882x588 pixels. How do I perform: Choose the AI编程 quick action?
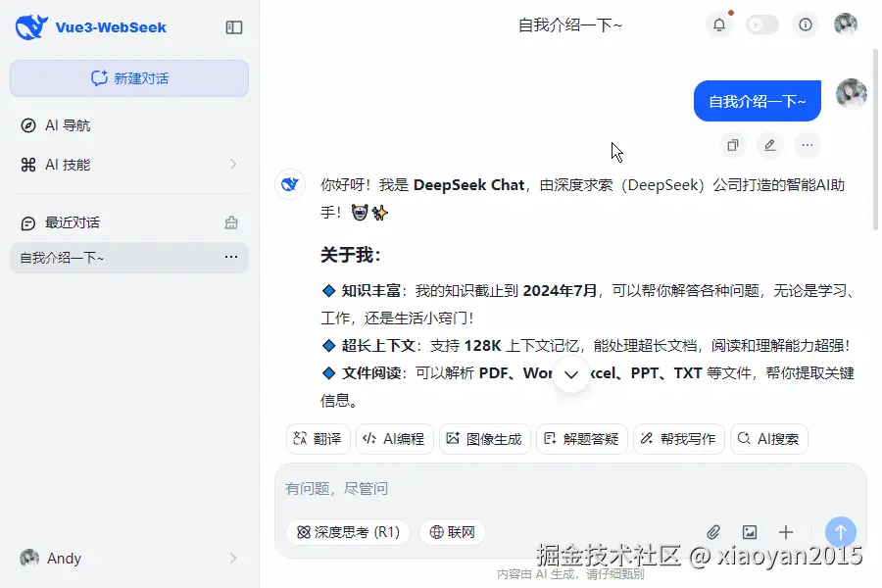pyautogui.click(x=394, y=439)
